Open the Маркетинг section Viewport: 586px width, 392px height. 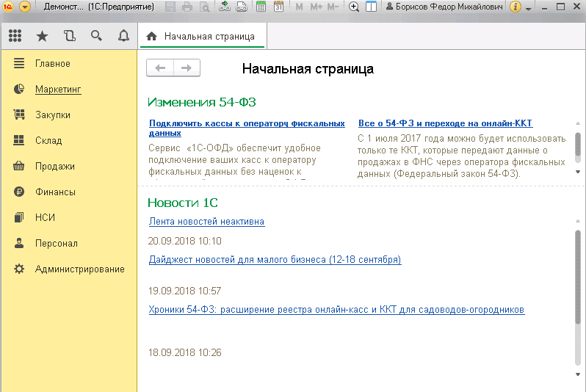tap(58, 90)
